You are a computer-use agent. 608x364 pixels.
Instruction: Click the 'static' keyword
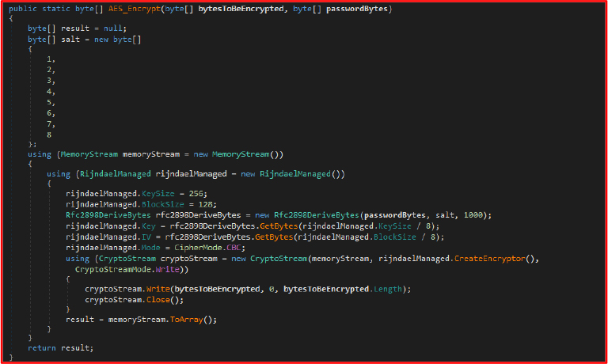(x=56, y=9)
